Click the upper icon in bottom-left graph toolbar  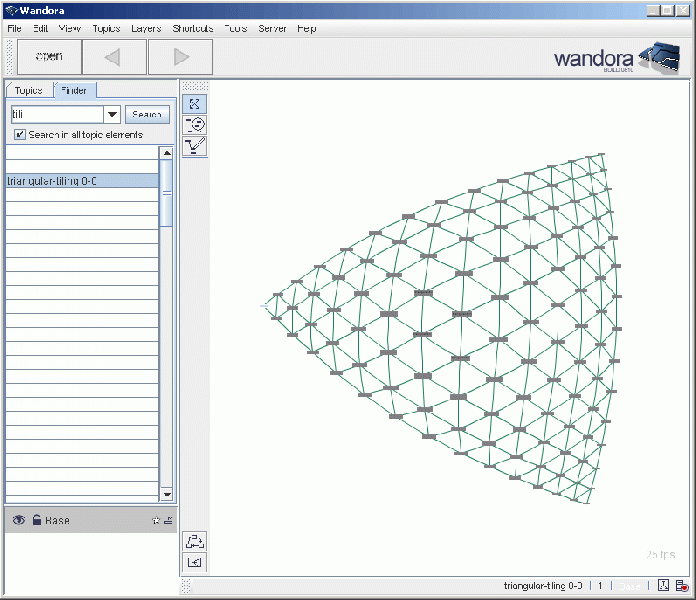pos(195,541)
